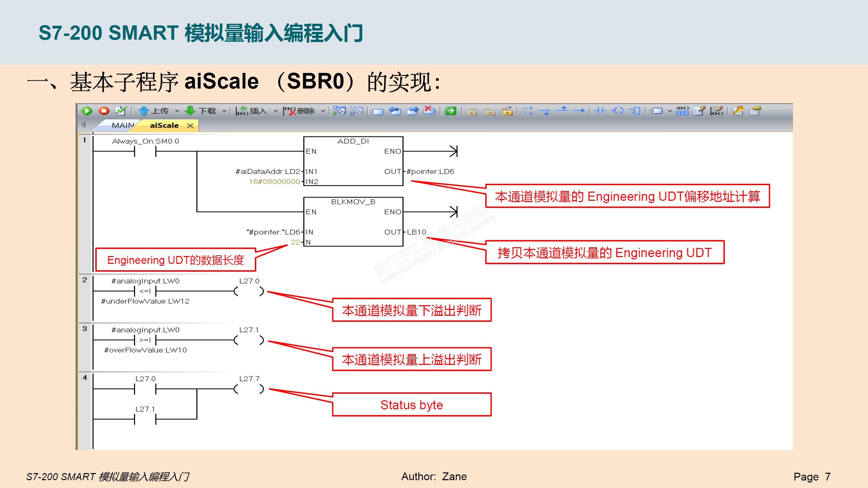Click the 插入 insert toolbar item

point(252,111)
